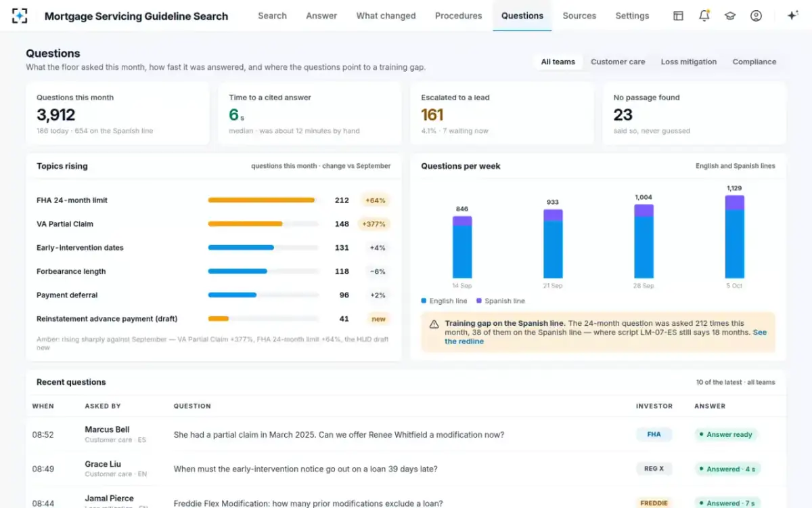Click the Jamal Pierce name

[x=109, y=499]
